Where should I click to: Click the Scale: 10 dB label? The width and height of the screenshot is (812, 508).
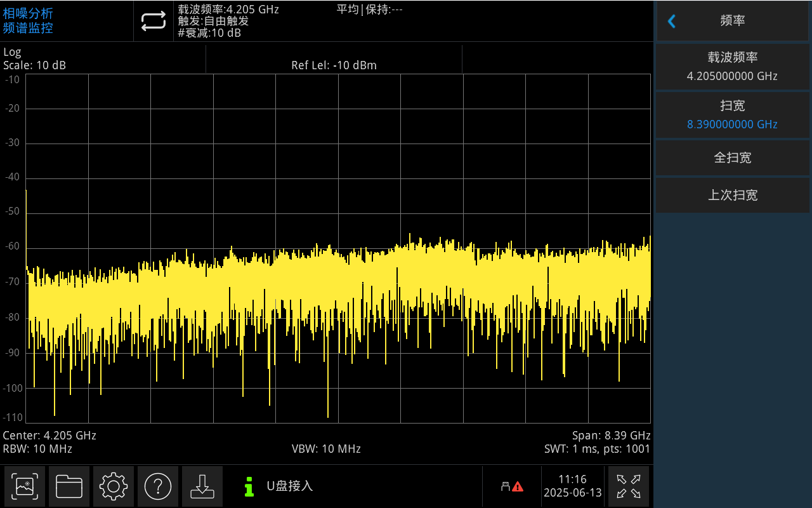(x=34, y=65)
